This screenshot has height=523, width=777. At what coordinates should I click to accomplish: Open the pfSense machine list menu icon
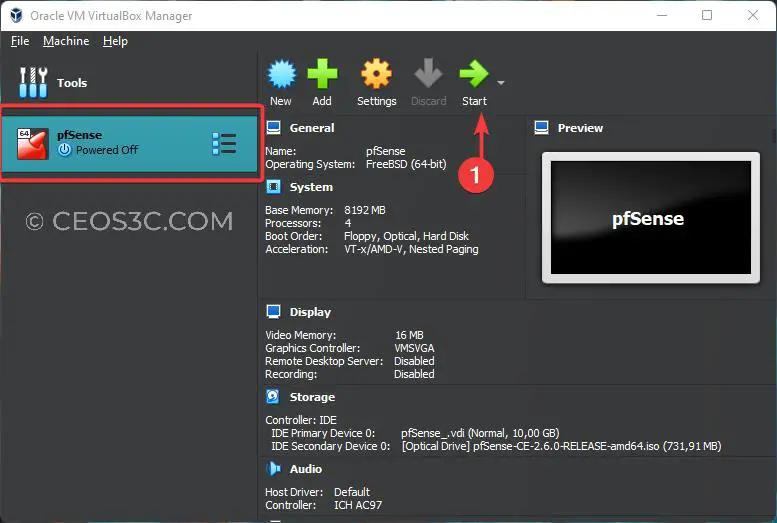click(224, 144)
